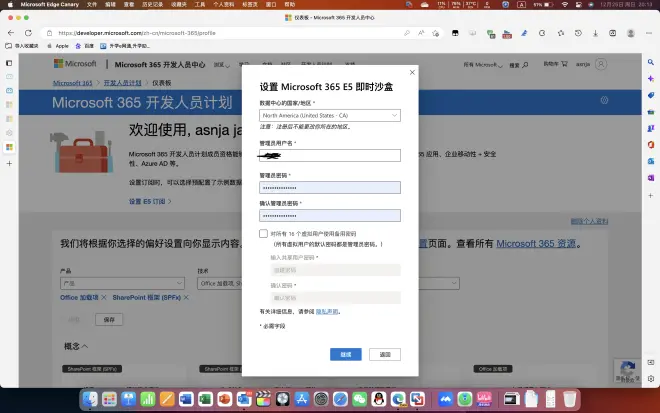Collapse the 概念 section
Screen dimensions: 660x413
[76, 346]
